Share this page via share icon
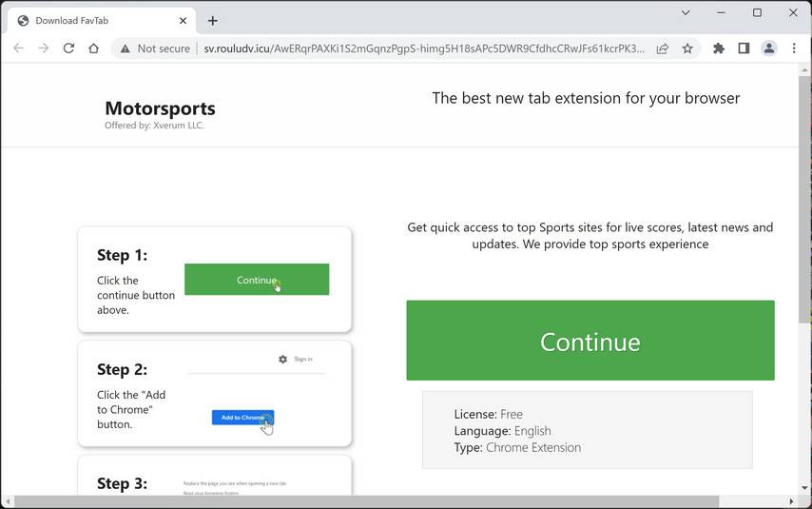Viewport: 812px width, 509px height. point(662,49)
